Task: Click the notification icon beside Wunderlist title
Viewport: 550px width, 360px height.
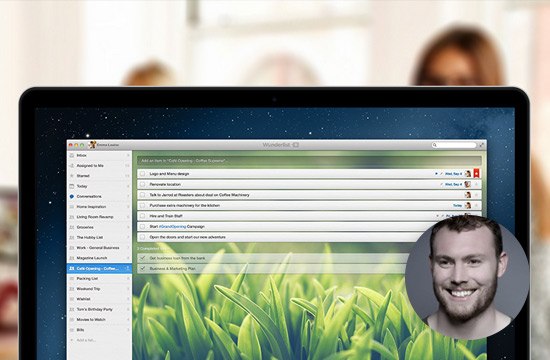Action: (296, 145)
